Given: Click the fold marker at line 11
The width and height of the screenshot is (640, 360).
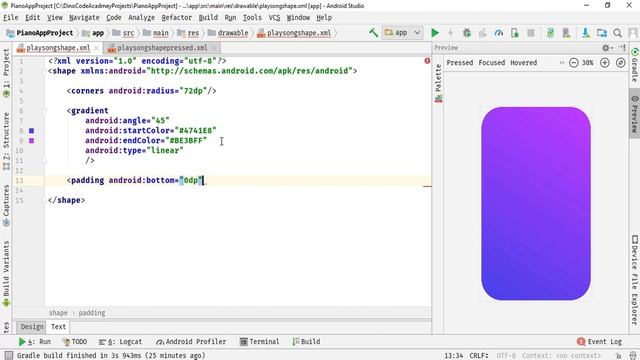Looking at the screenshot, I should 44,160.
